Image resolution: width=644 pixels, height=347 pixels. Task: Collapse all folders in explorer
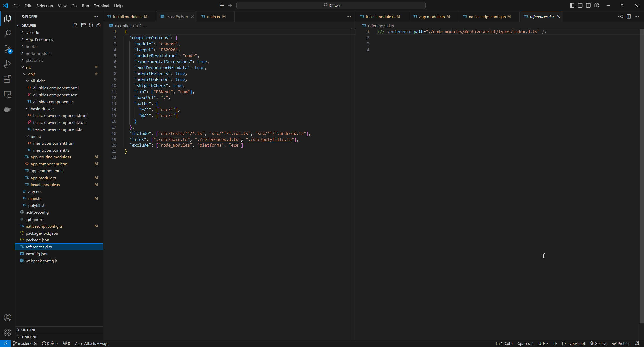(x=98, y=25)
